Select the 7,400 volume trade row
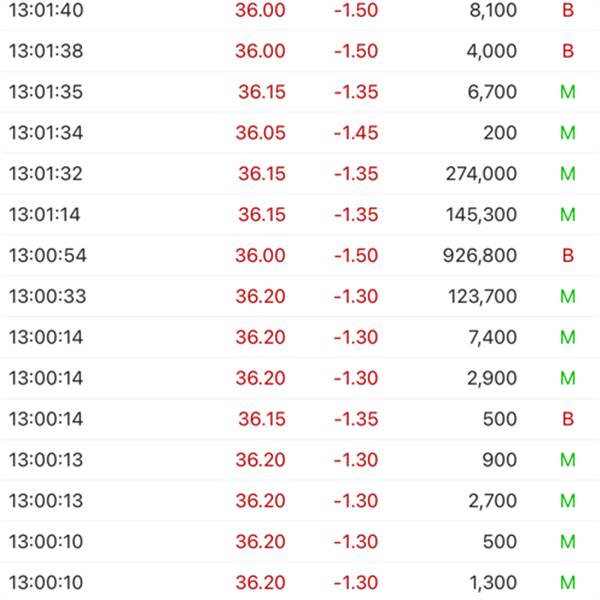The width and height of the screenshot is (600, 600). (300, 338)
